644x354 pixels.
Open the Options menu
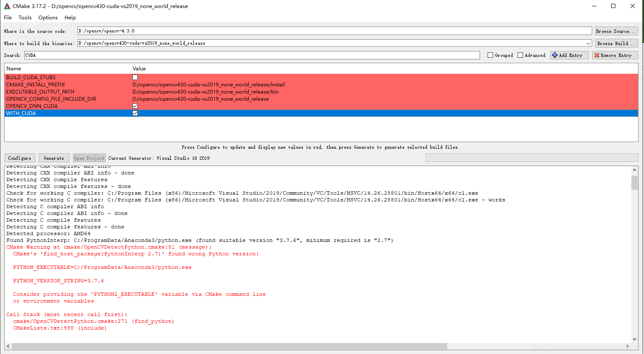[x=48, y=18]
